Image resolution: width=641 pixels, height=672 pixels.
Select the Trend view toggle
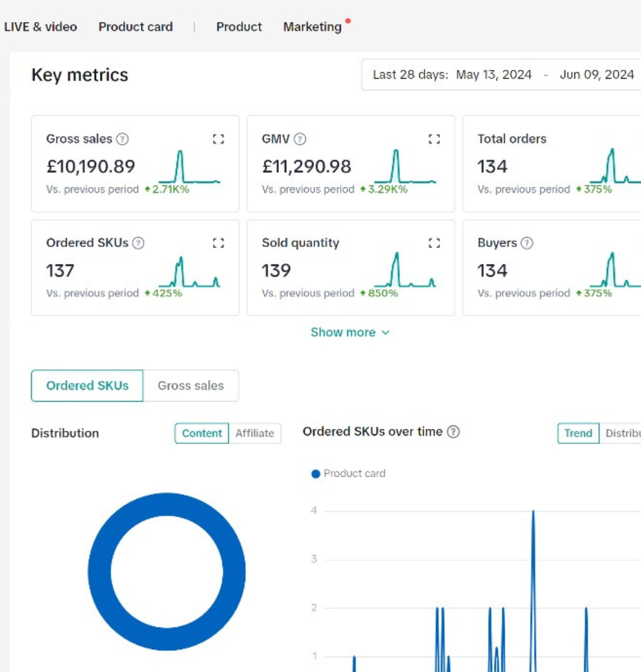(578, 433)
